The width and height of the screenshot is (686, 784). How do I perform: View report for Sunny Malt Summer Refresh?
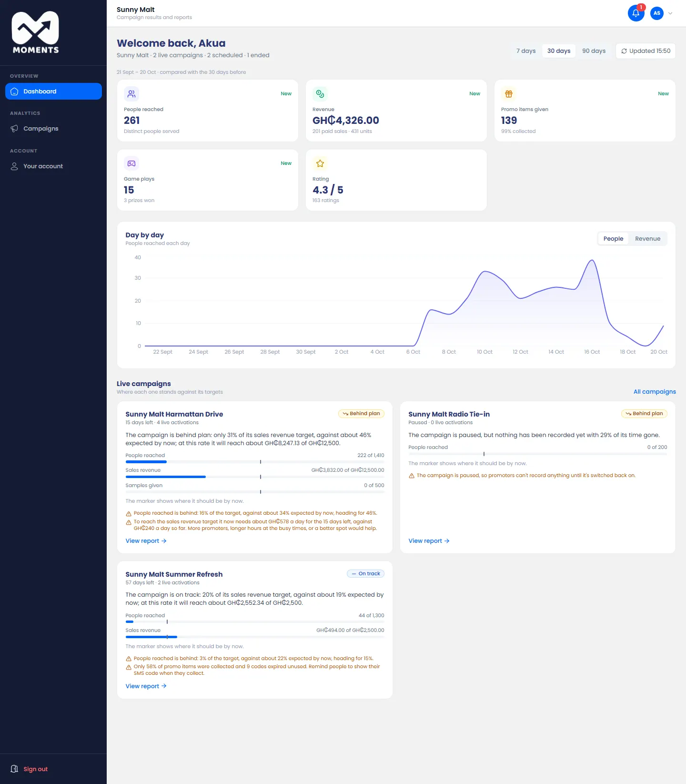tap(146, 686)
